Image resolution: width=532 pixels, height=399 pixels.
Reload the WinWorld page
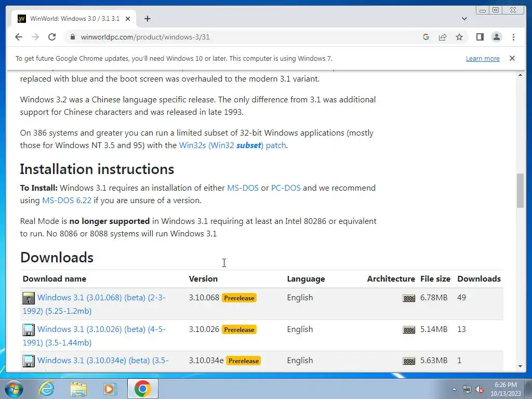point(52,37)
